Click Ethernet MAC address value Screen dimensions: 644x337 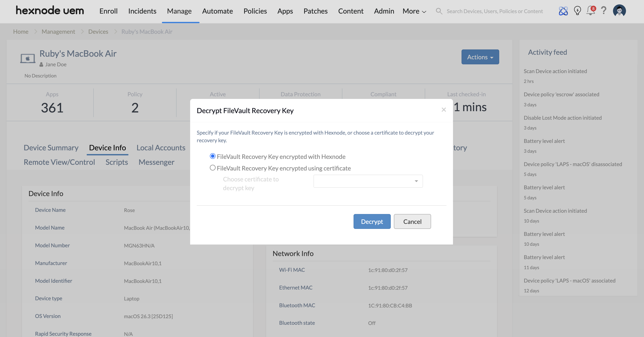pyautogui.click(x=388, y=288)
